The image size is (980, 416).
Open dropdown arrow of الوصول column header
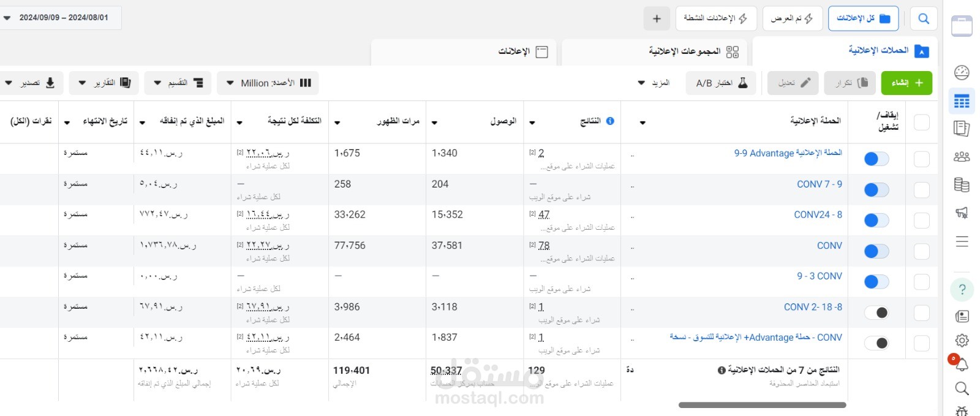[434, 123]
